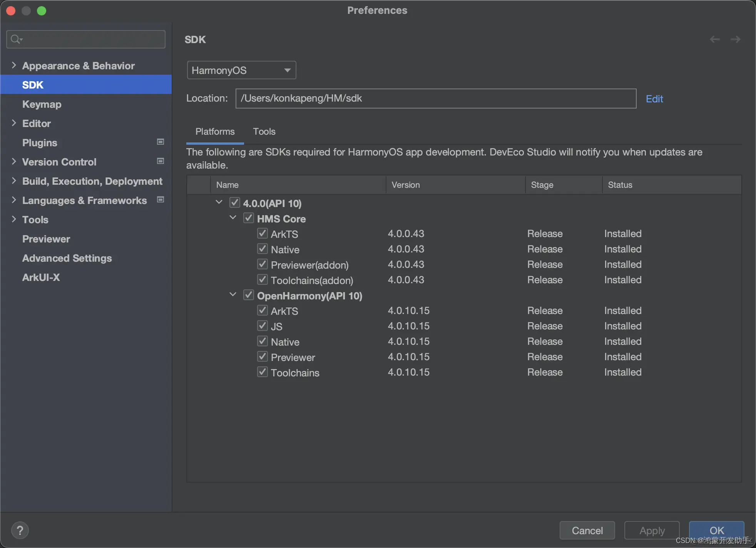Viewport: 756px width, 548px height.
Task: Open the HarmonyOS SDK type dropdown
Action: click(241, 70)
